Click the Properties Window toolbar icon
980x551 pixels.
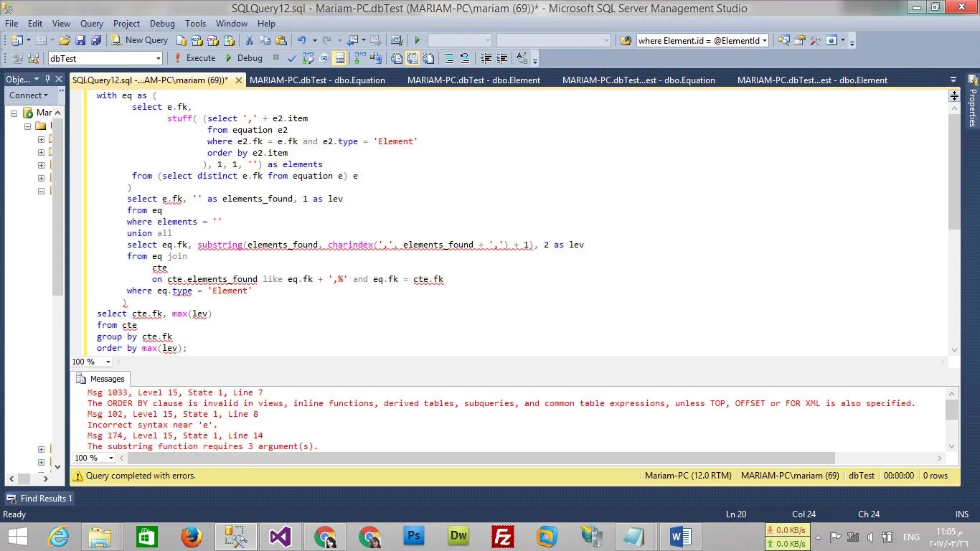[x=799, y=40]
